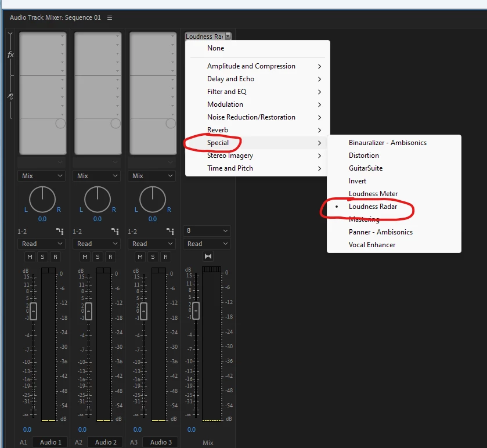The image size is (487, 448).
Task: Click track output assignment icon for Audio 3
Action: point(170,232)
